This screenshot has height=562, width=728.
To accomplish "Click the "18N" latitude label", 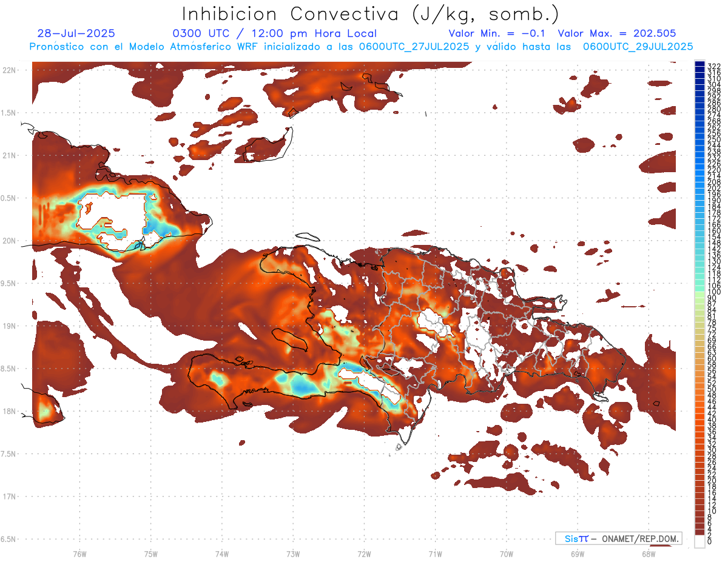I will coord(10,411).
